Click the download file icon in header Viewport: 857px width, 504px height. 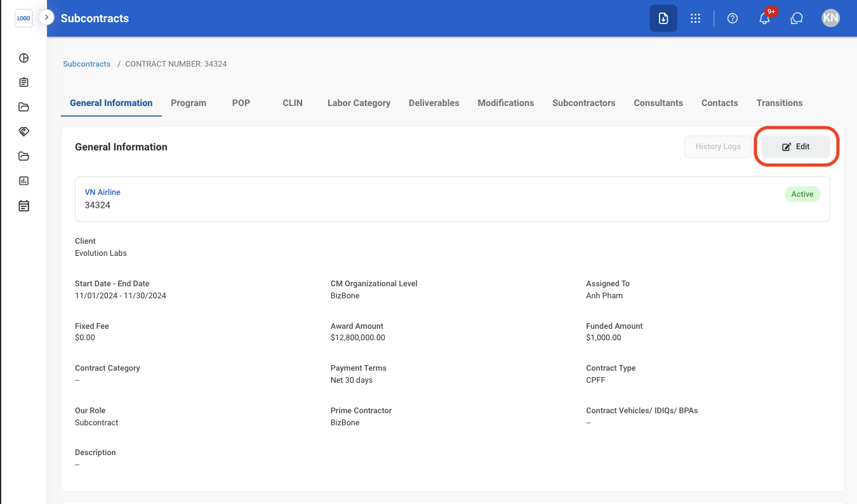pos(663,18)
